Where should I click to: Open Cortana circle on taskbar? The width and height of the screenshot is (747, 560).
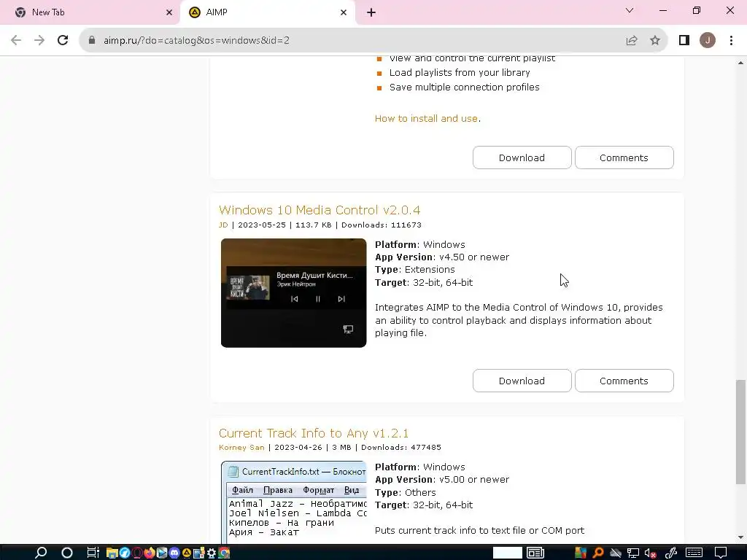pyautogui.click(x=66, y=553)
